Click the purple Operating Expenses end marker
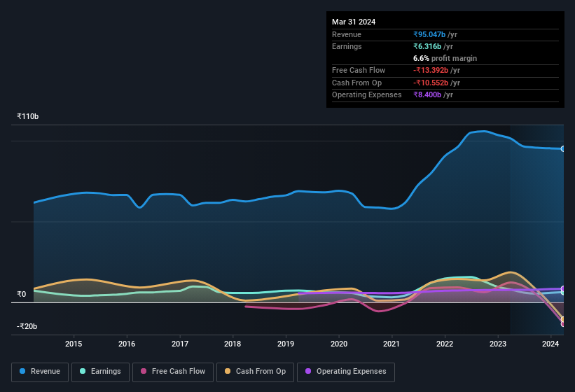Image resolution: width=575 pixels, height=392 pixels. tap(563, 289)
